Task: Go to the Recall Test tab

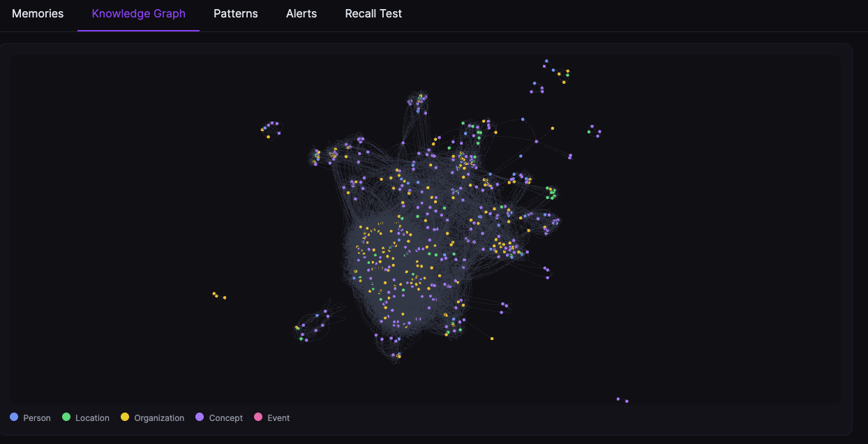Action: point(373,14)
